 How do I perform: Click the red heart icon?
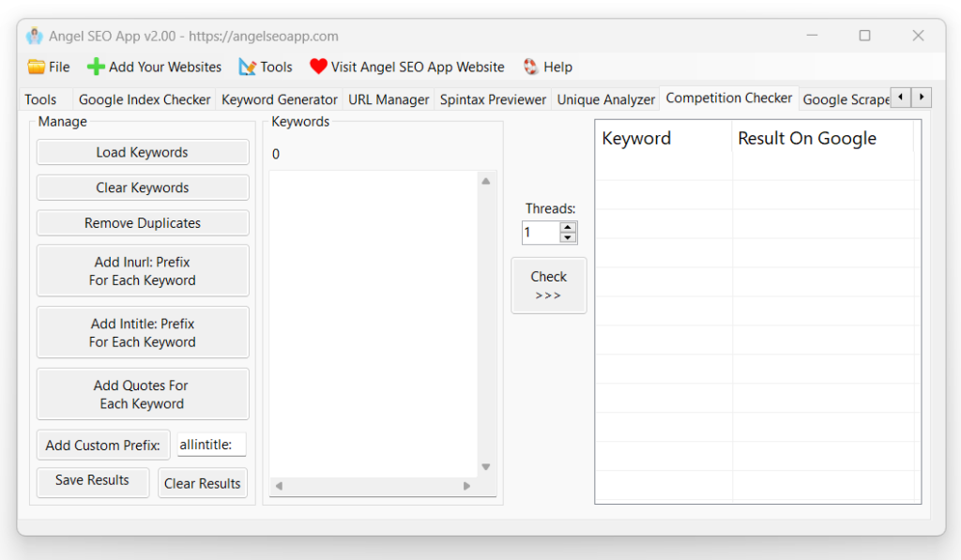pyautogui.click(x=318, y=67)
